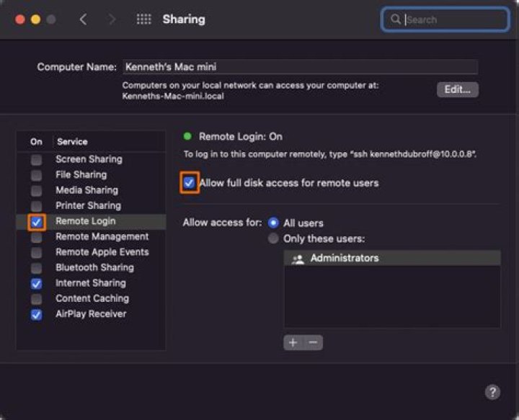Screen dimensions: 519x420
Task: Open help with the question mark button
Action: pos(492,392)
